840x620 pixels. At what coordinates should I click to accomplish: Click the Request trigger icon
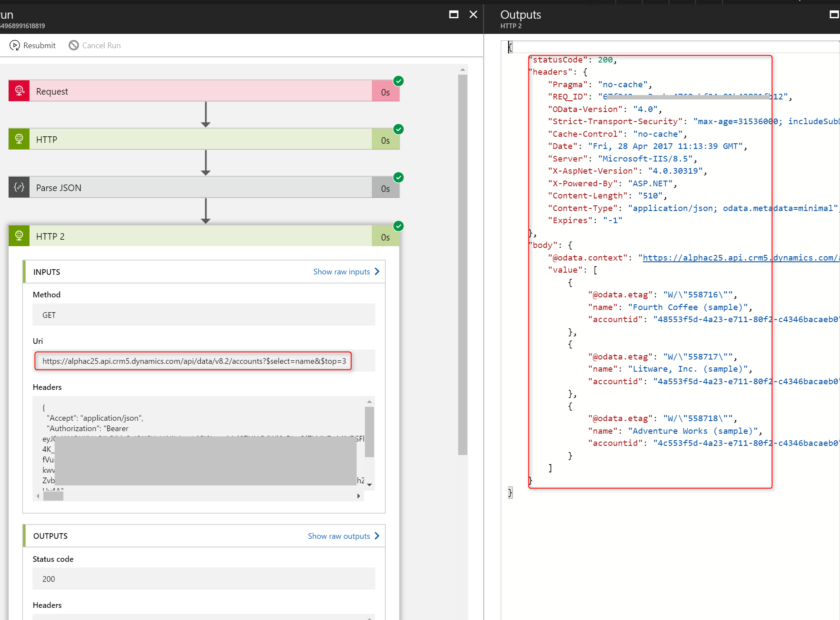(x=19, y=91)
